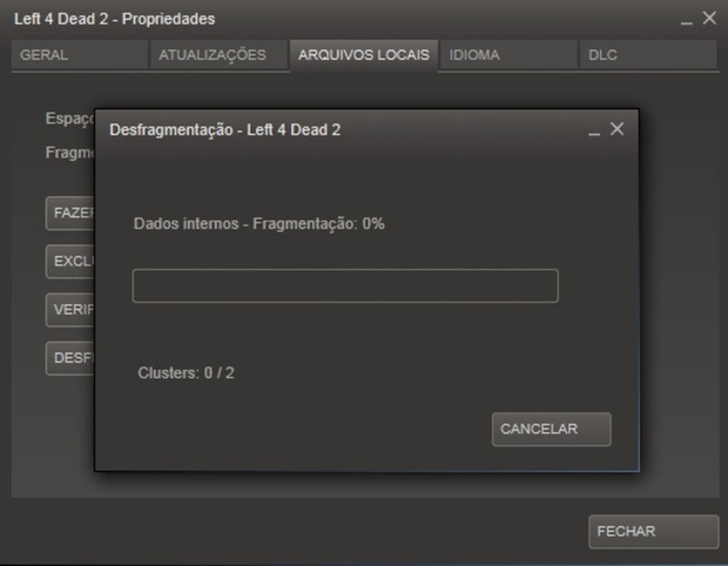Close the Desfragmentação dialog
Image resolution: width=728 pixels, height=566 pixels.
point(616,129)
